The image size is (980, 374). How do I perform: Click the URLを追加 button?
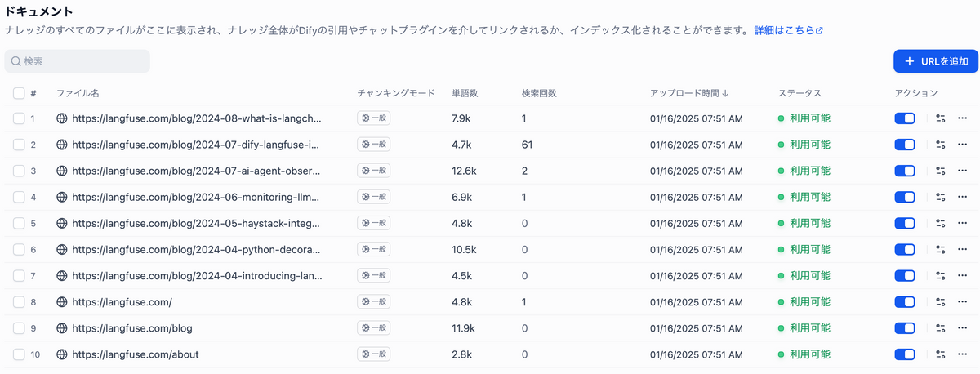936,61
